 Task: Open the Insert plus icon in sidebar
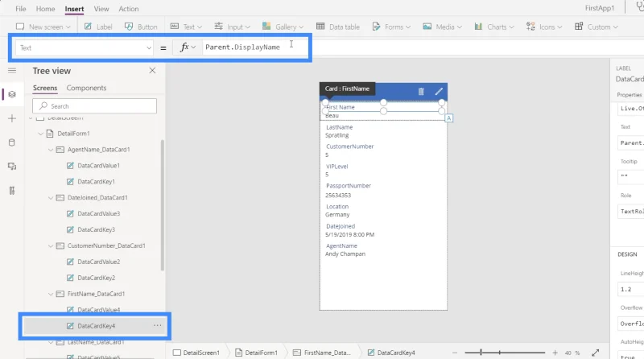(12, 118)
